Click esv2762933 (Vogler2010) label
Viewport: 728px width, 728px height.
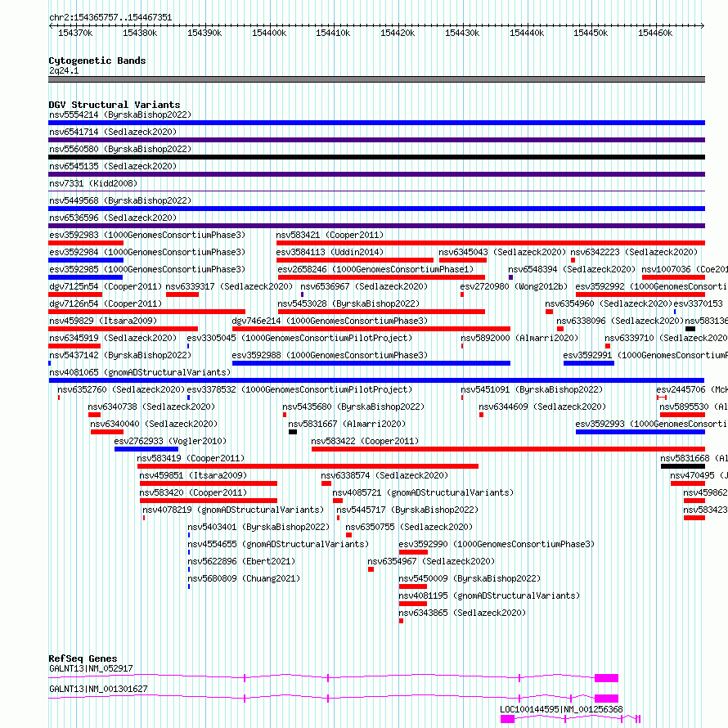point(170,441)
